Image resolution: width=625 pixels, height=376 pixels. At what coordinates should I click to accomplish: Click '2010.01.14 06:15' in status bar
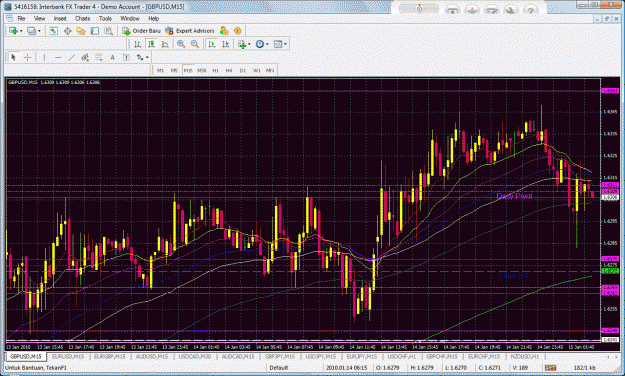(347, 368)
